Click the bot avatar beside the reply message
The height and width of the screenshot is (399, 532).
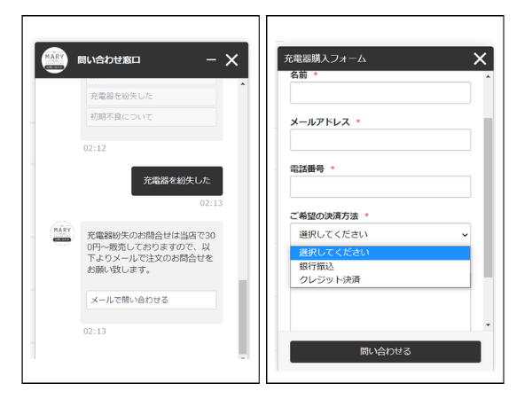pos(60,234)
